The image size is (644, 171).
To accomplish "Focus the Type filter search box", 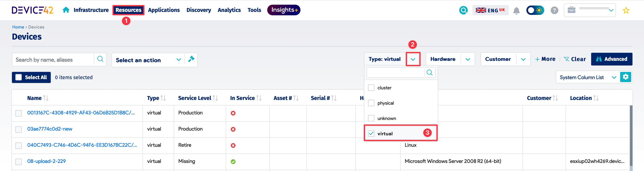I will pyautogui.click(x=396, y=73).
